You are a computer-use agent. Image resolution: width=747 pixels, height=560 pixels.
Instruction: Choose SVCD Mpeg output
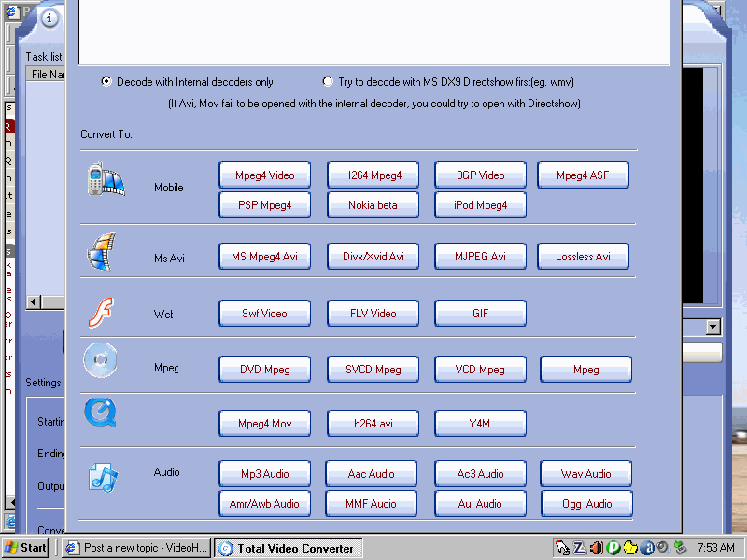tap(373, 370)
